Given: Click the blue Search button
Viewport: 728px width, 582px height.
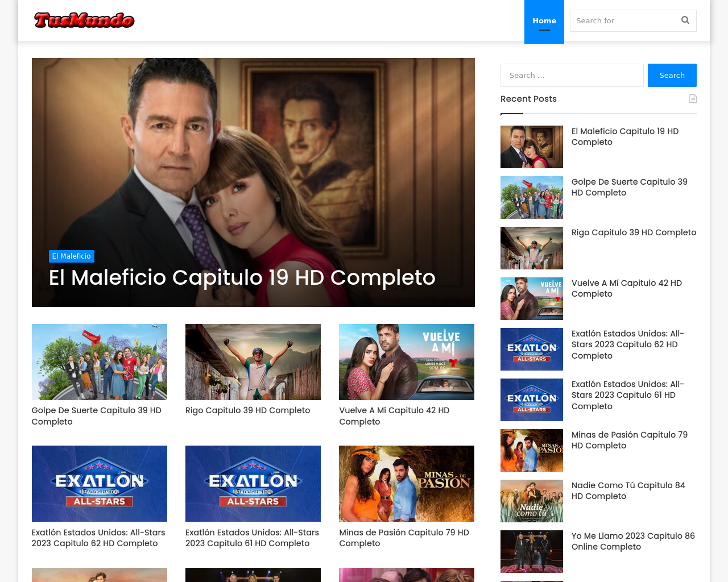Looking at the screenshot, I should coord(672,75).
